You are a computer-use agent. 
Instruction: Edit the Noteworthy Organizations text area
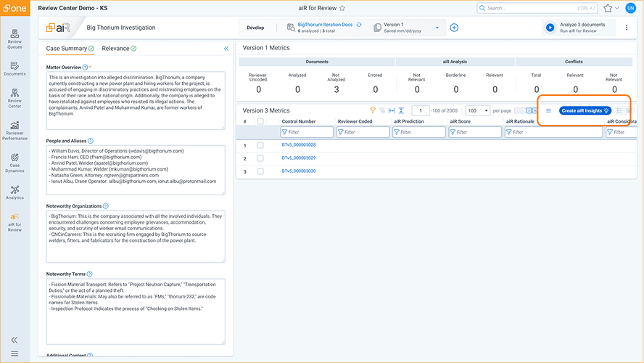(x=136, y=237)
